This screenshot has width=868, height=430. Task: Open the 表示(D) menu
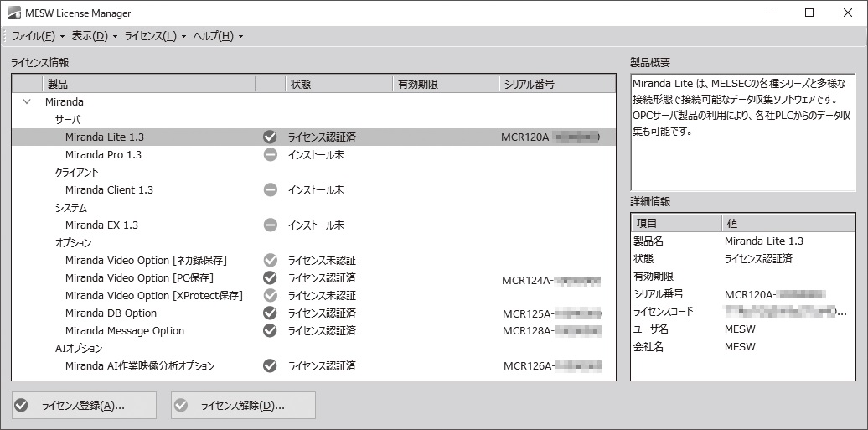[x=90, y=36]
